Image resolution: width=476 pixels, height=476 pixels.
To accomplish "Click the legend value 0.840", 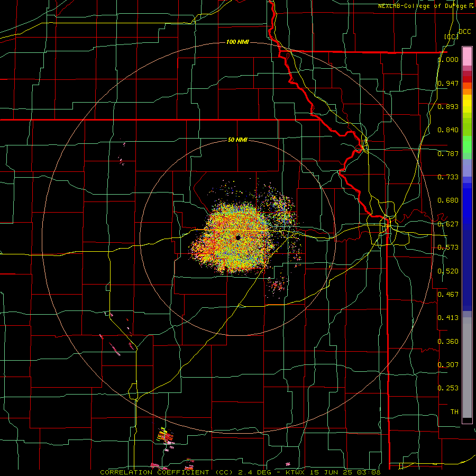I will coord(448,130).
